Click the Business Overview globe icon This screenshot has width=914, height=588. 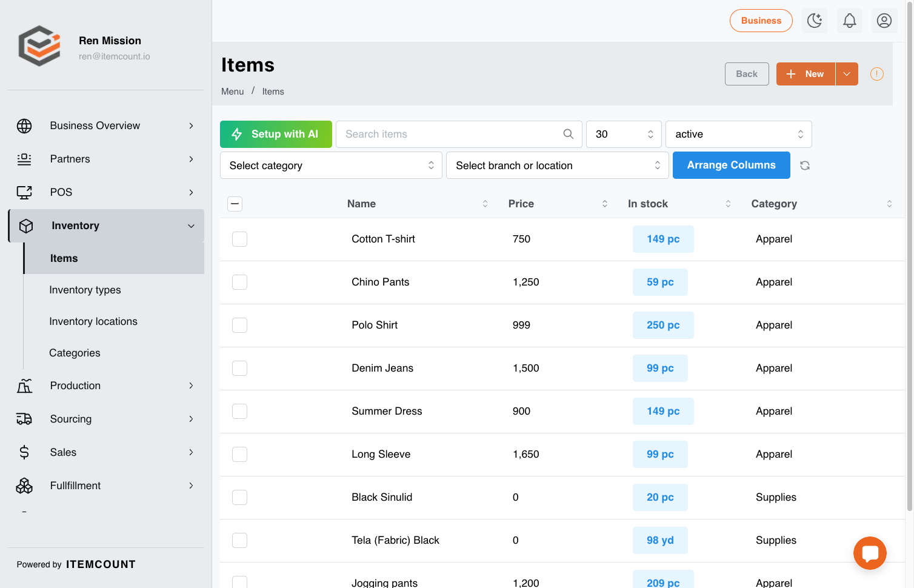coord(24,125)
